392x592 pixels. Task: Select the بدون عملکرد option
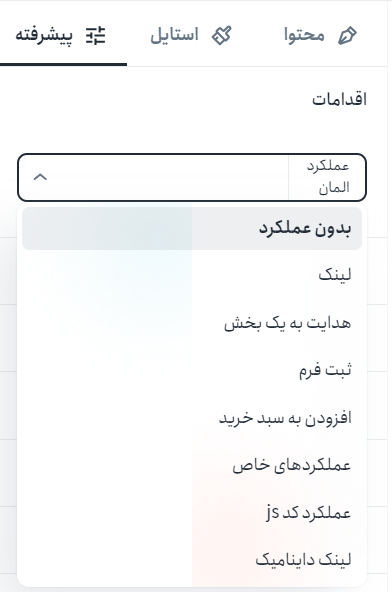(x=192, y=228)
